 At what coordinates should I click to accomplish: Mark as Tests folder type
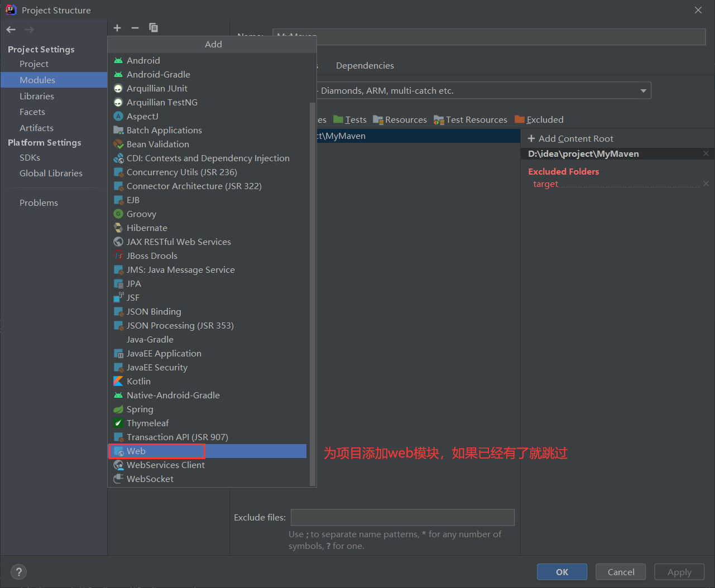point(350,119)
